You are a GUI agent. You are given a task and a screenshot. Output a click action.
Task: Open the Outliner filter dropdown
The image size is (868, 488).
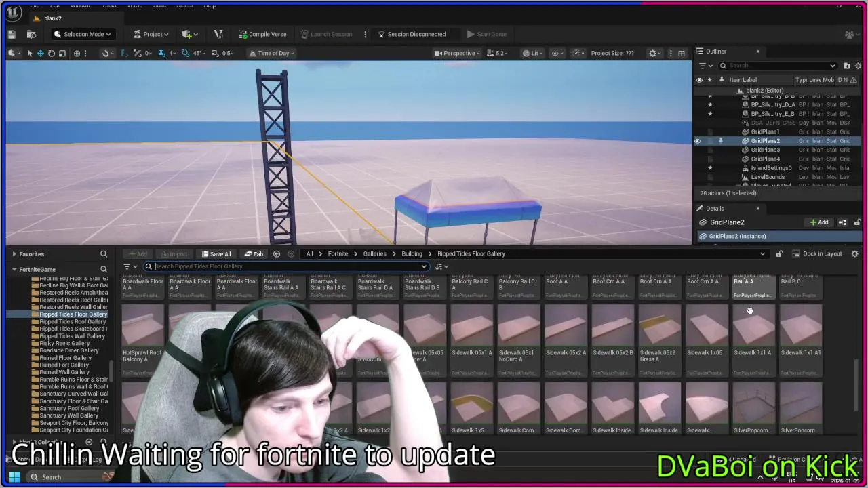coord(705,66)
